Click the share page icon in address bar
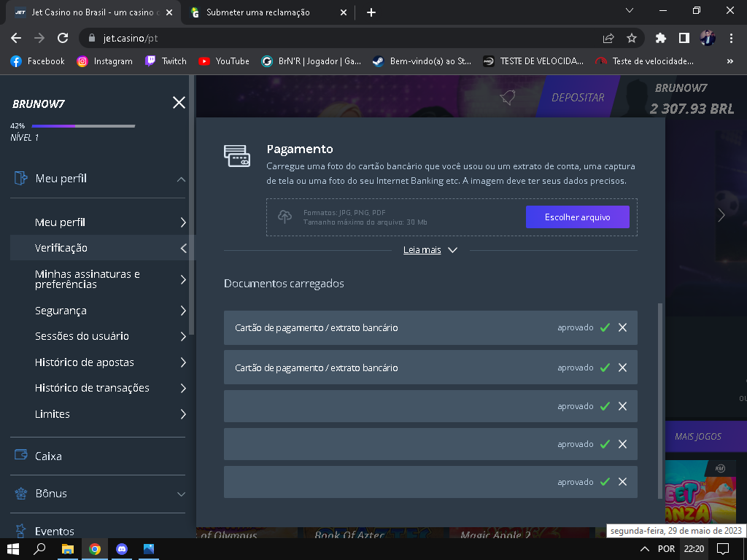Screen dimensions: 747x560 point(608,38)
